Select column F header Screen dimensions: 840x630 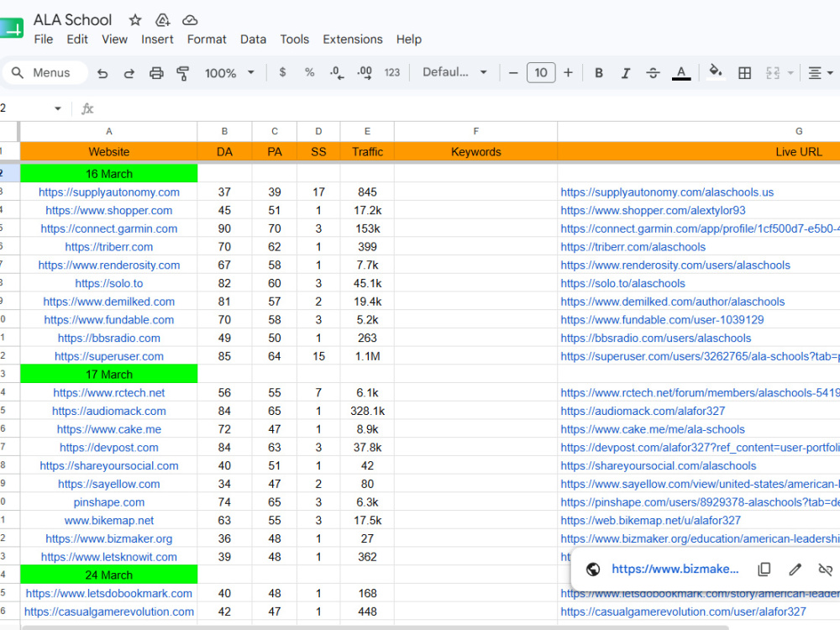coord(475,131)
